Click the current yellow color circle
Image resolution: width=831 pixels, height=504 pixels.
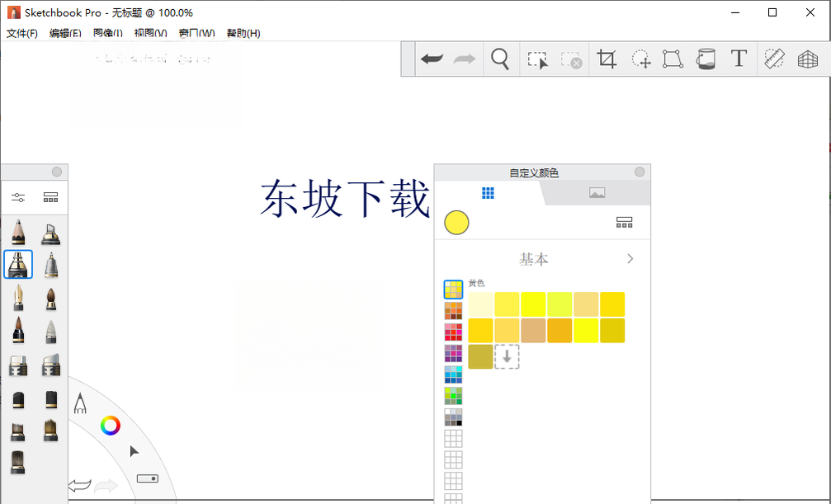click(456, 223)
